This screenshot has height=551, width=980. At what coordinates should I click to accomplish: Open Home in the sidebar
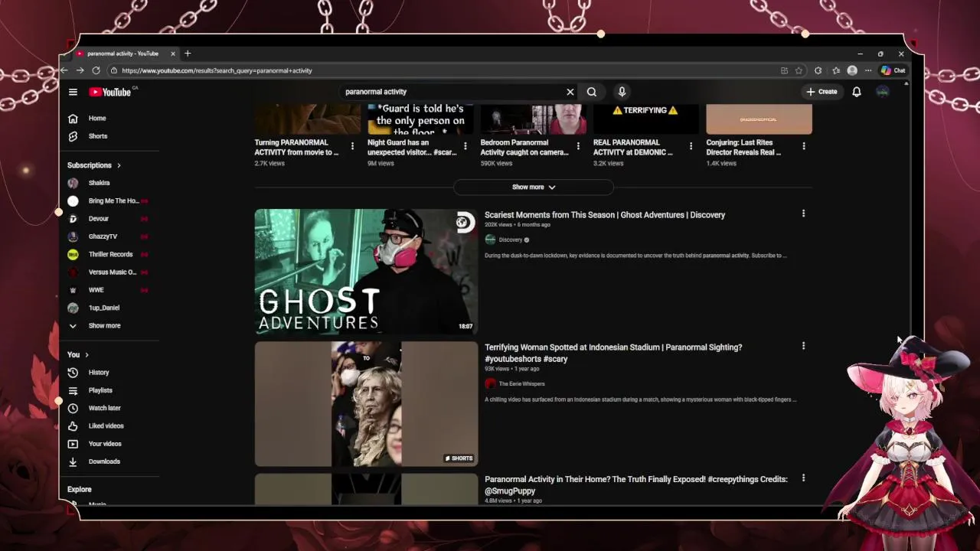point(96,119)
